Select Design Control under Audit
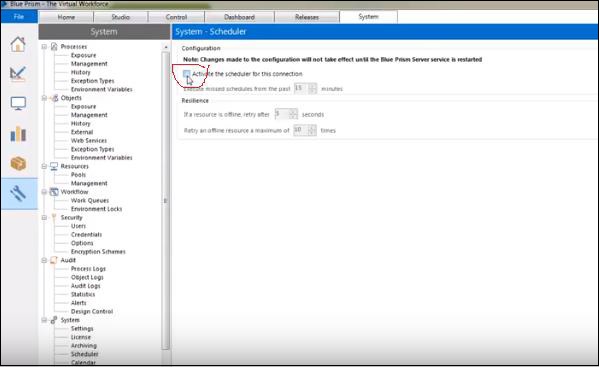This screenshot has height=367, width=599. pyautogui.click(x=92, y=311)
